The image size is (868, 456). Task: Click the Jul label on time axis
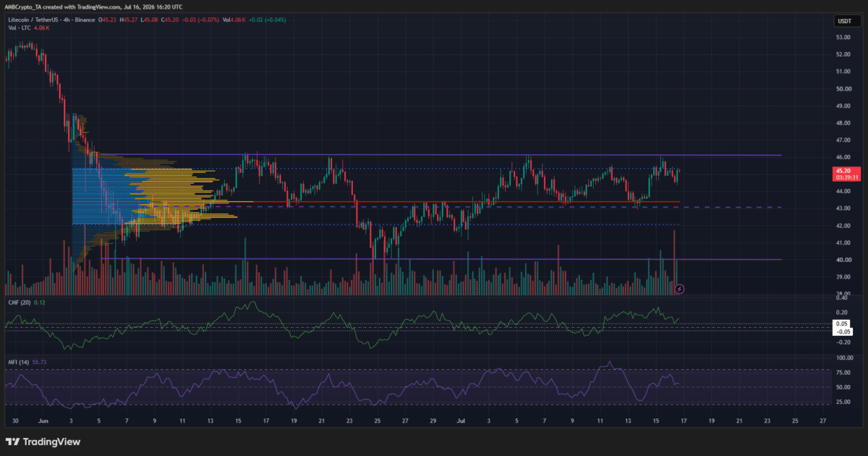(461, 420)
